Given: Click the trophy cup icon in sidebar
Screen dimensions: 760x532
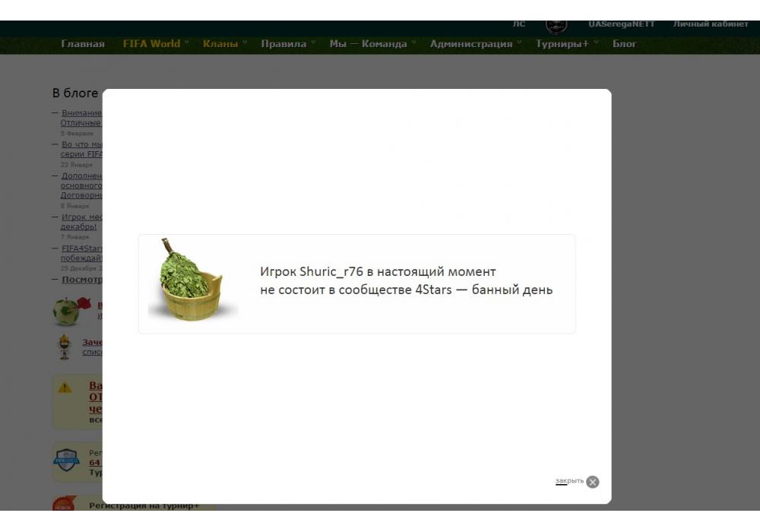Looking at the screenshot, I should coord(65,347).
